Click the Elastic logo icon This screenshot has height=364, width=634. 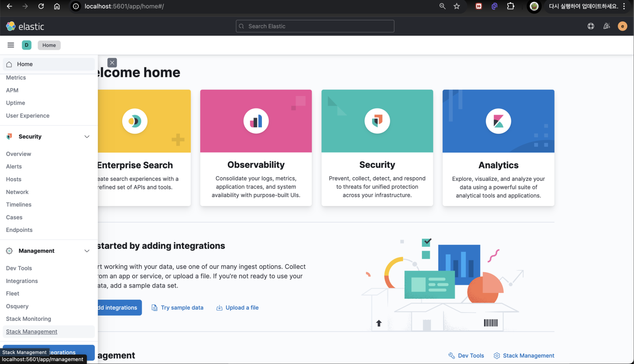[x=11, y=26]
